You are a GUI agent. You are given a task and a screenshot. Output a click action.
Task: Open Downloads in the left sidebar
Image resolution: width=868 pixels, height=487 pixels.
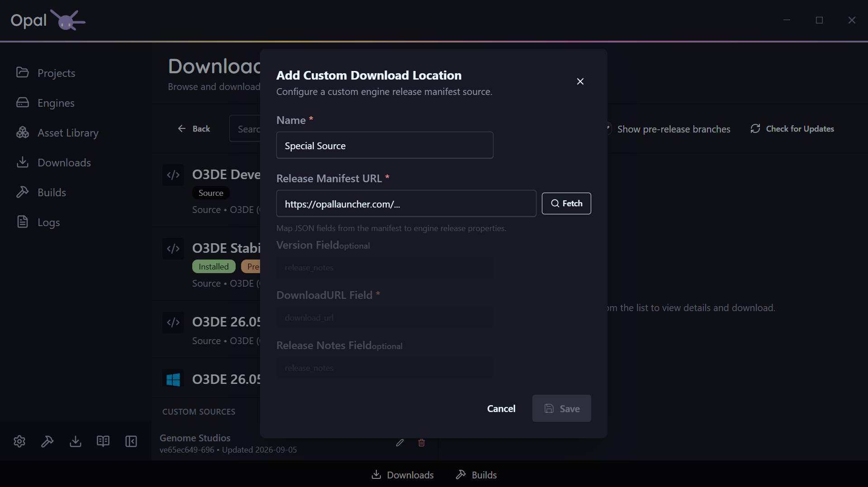pos(53,162)
